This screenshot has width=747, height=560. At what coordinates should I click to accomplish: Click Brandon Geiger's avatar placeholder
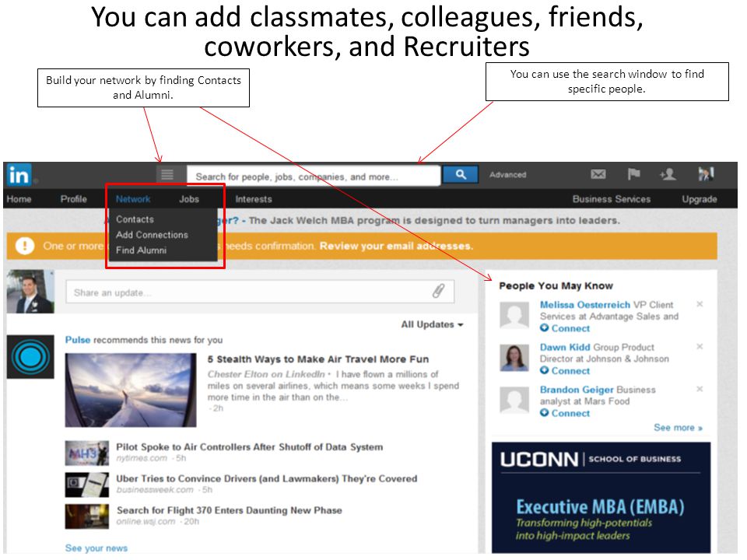pyautogui.click(x=514, y=400)
